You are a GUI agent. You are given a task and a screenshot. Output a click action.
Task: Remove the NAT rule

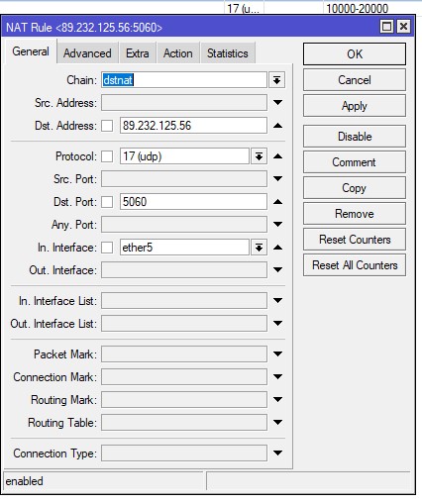tap(355, 214)
